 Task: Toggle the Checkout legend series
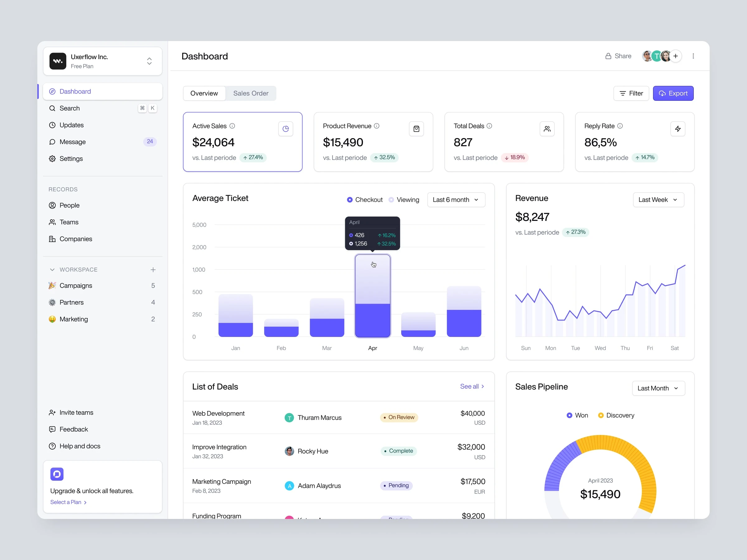click(x=365, y=200)
